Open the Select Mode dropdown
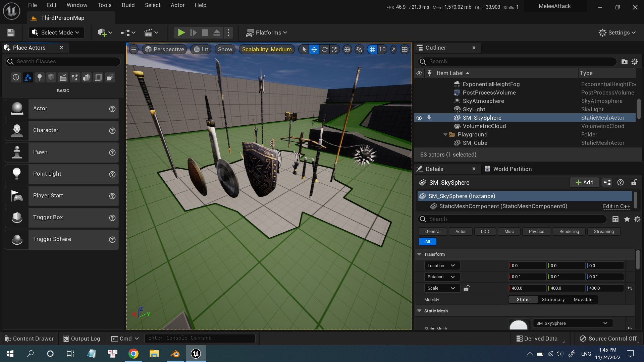644x362 pixels. pos(56,33)
